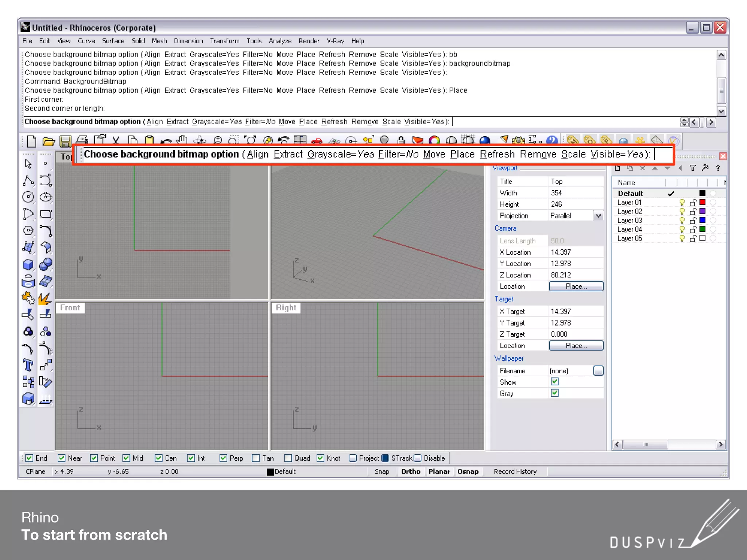Click the command history scroll-up arrow
This screenshot has height=560, width=747.
click(721, 55)
